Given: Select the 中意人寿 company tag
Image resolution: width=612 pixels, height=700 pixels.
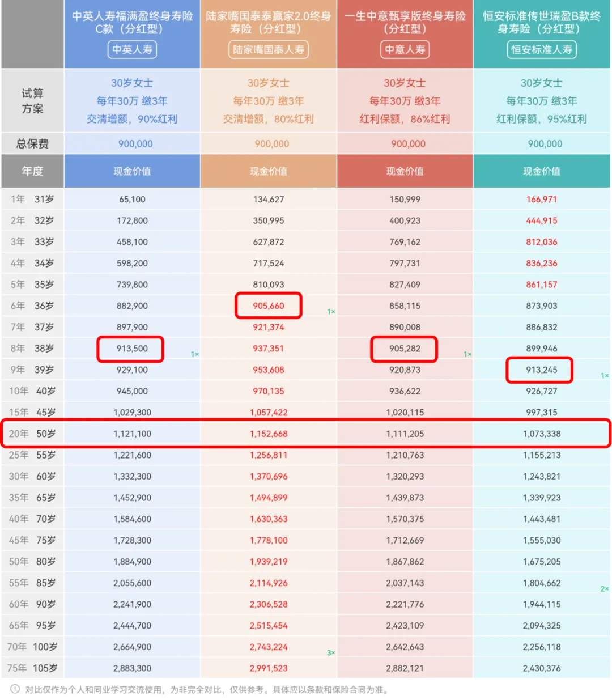Looking at the screenshot, I should pyautogui.click(x=405, y=50).
